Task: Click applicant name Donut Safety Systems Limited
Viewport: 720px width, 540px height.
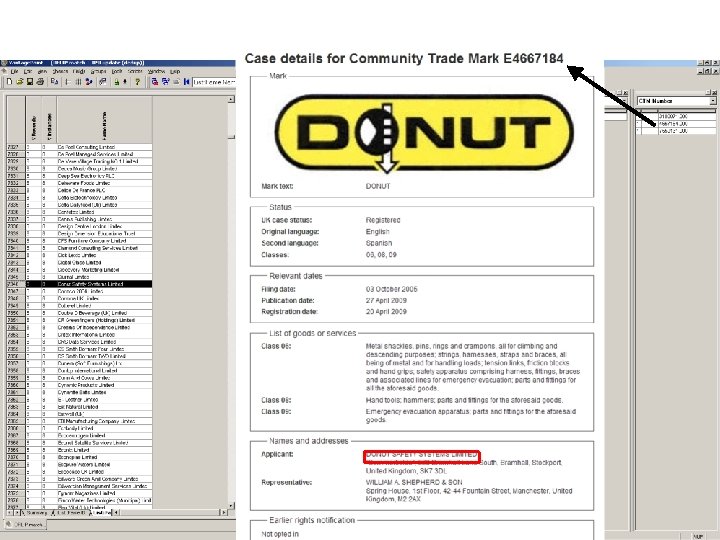Action: tap(422, 455)
